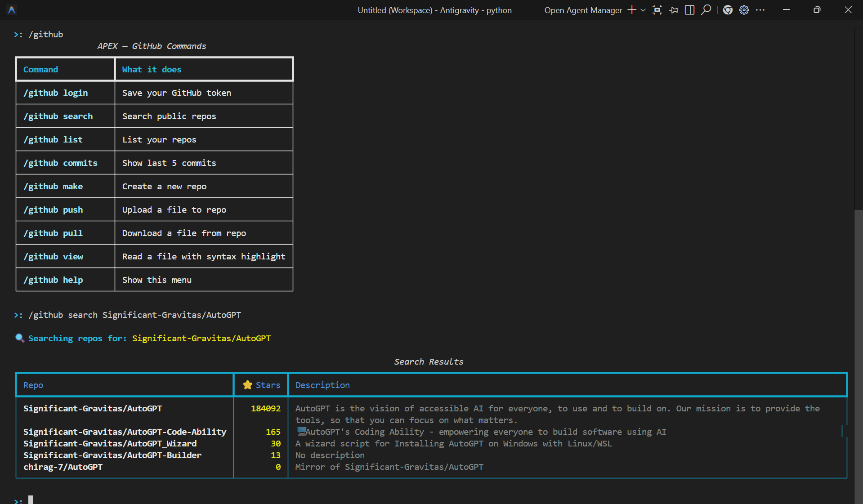The image size is (863, 504).
Task: Click the terminal vertical scrollbar thumb
Action: (x=859, y=356)
